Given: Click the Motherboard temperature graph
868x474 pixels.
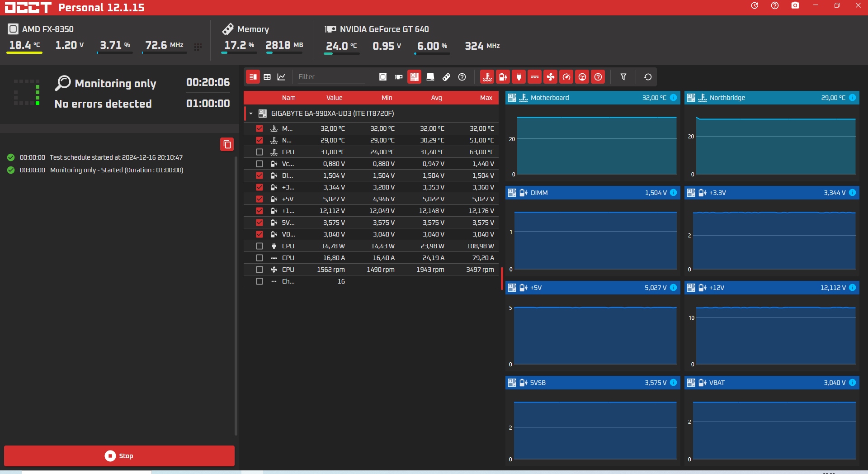Looking at the screenshot, I should pos(593,142).
